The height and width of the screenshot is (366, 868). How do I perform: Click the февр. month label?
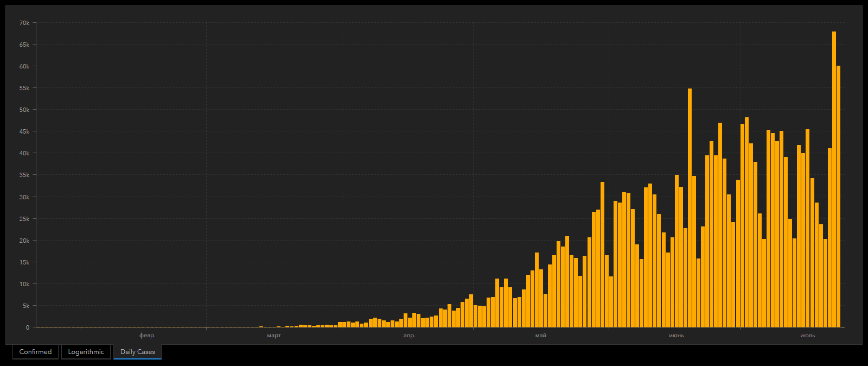[148, 336]
